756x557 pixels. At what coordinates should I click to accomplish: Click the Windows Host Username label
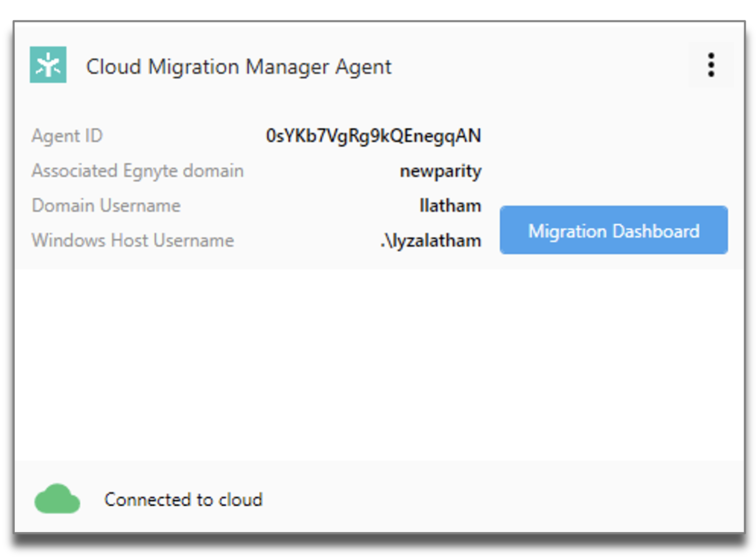pyautogui.click(x=133, y=240)
